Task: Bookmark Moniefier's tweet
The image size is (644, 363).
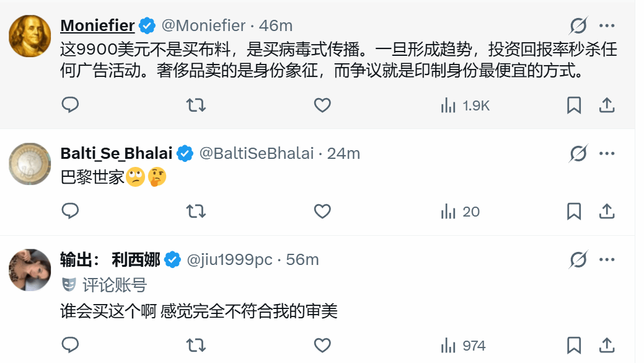Action: (x=574, y=105)
